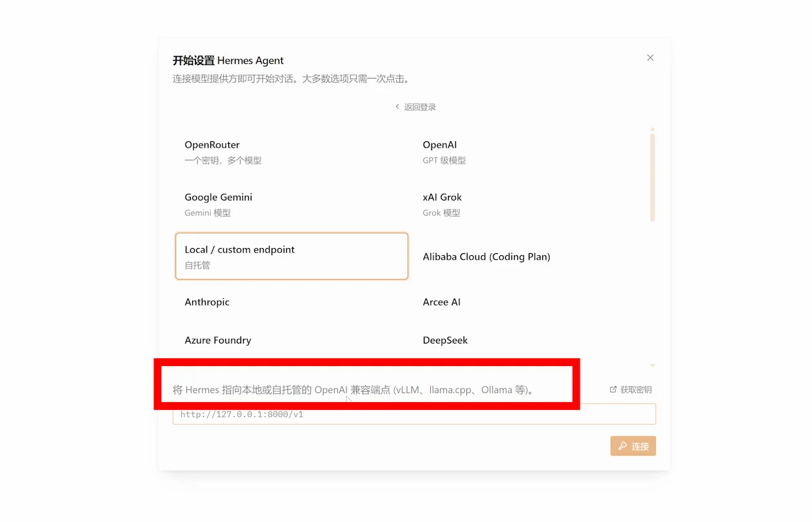Pick the Arcee AI provider
Viewport: 812px width, 522px height.
click(x=530, y=302)
